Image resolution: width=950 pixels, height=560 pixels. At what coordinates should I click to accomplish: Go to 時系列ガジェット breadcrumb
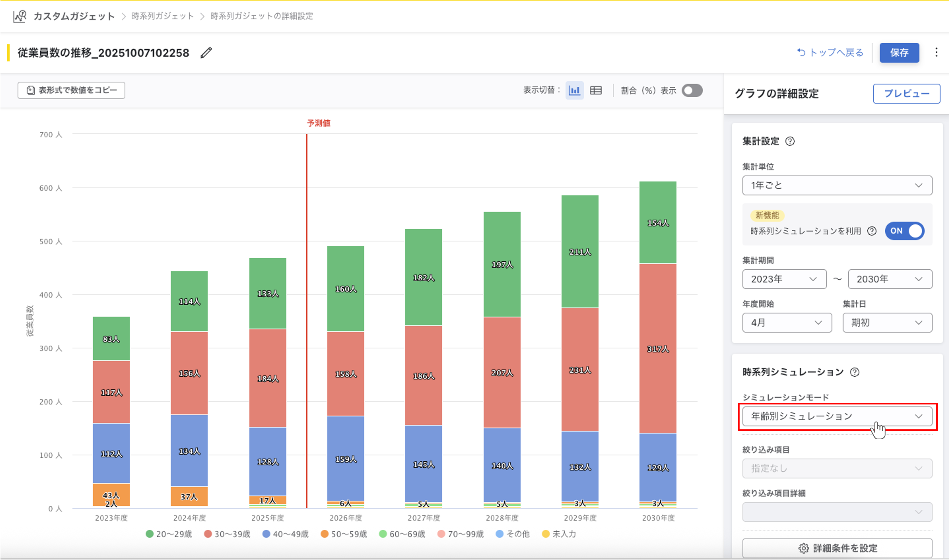tap(163, 16)
